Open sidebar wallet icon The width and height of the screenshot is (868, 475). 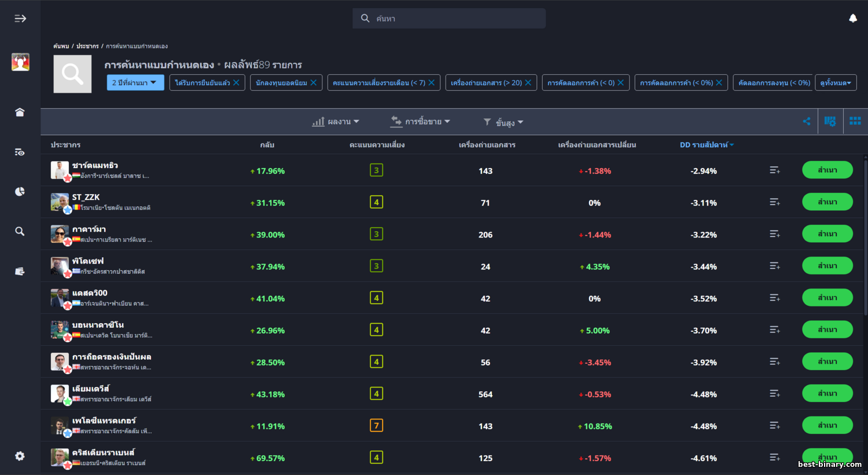point(20,271)
